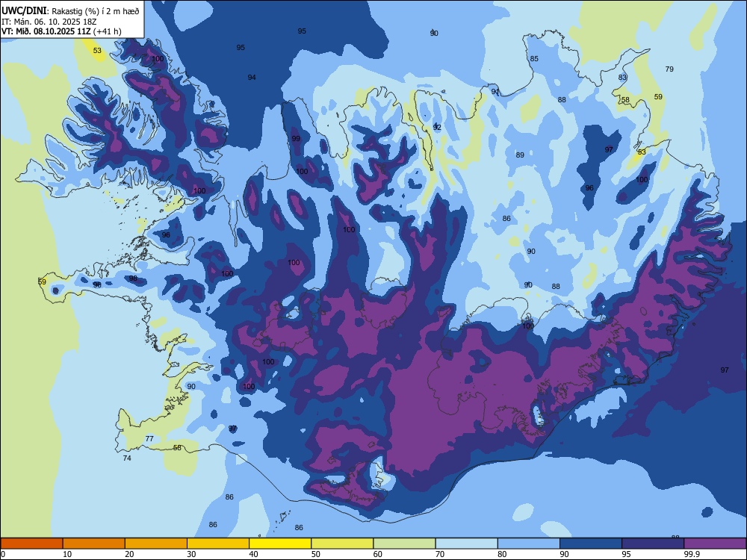Click the 95–99.9 dark navy legend swatch
747x560 pixels.
coord(653,544)
